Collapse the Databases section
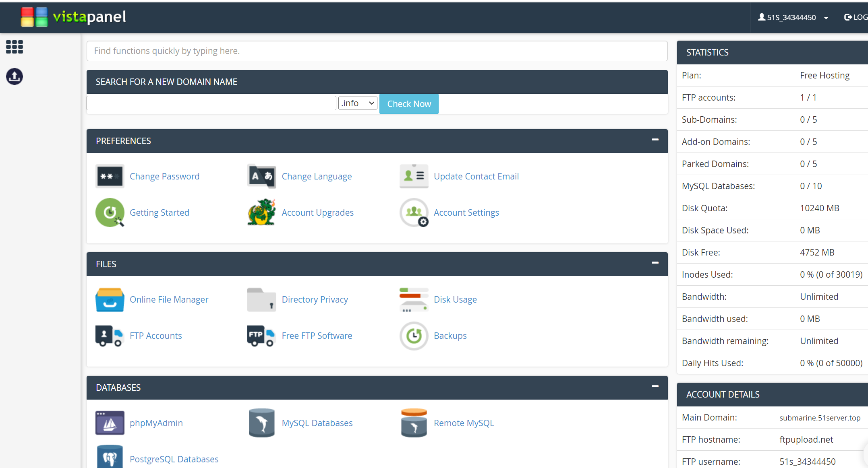The image size is (868, 468). pos(655,386)
